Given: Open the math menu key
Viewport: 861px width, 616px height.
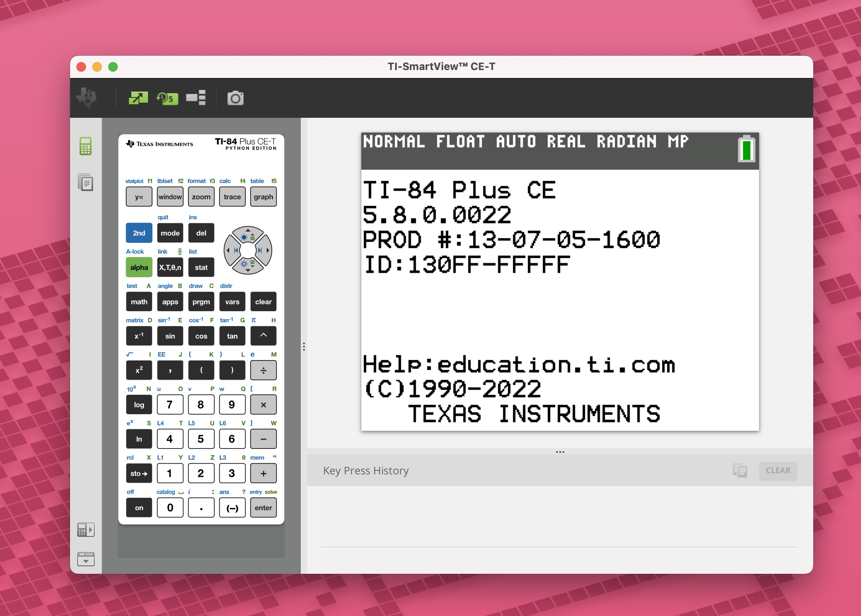Looking at the screenshot, I should tap(139, 302).
